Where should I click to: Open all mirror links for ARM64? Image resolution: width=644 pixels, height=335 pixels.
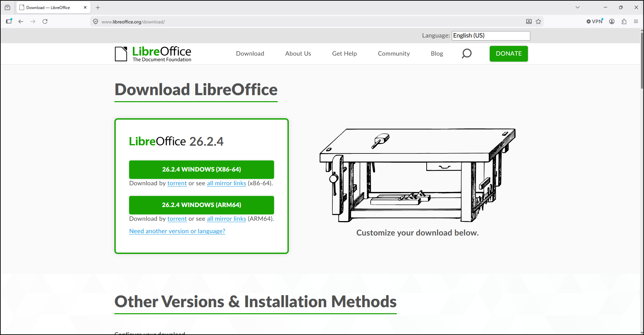226,219
